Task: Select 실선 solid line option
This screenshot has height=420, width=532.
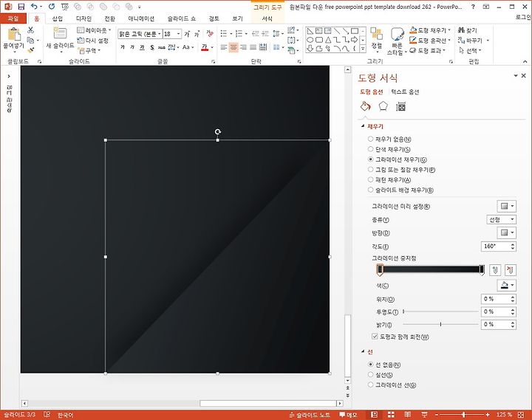Action: (380, 375)
